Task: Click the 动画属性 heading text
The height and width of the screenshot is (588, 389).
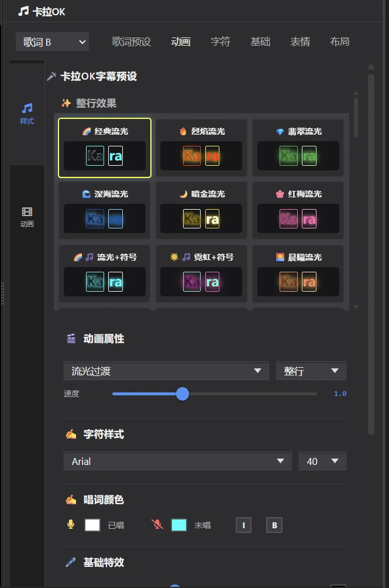Action: (104, 339)
